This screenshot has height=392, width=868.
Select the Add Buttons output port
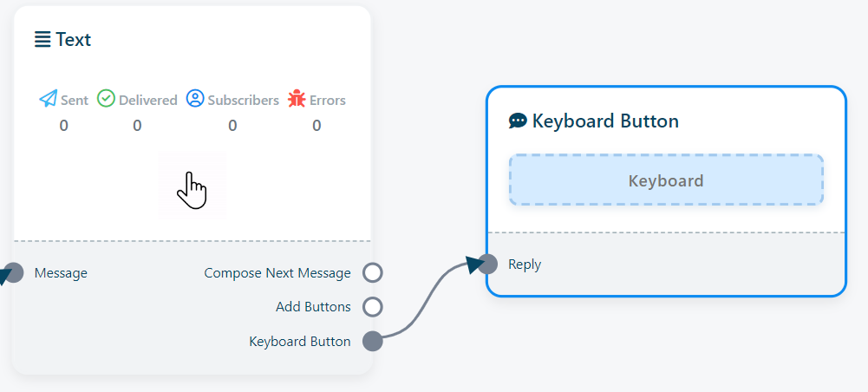click(373, 307)
